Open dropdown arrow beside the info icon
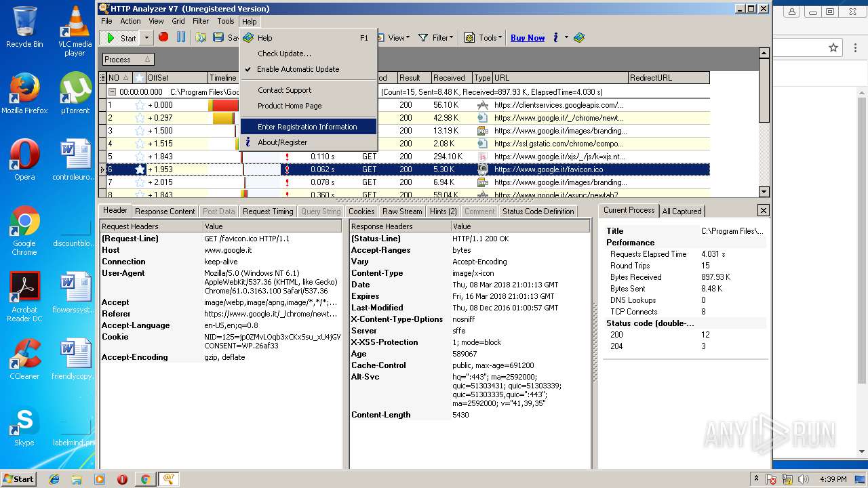 (566, 37)
